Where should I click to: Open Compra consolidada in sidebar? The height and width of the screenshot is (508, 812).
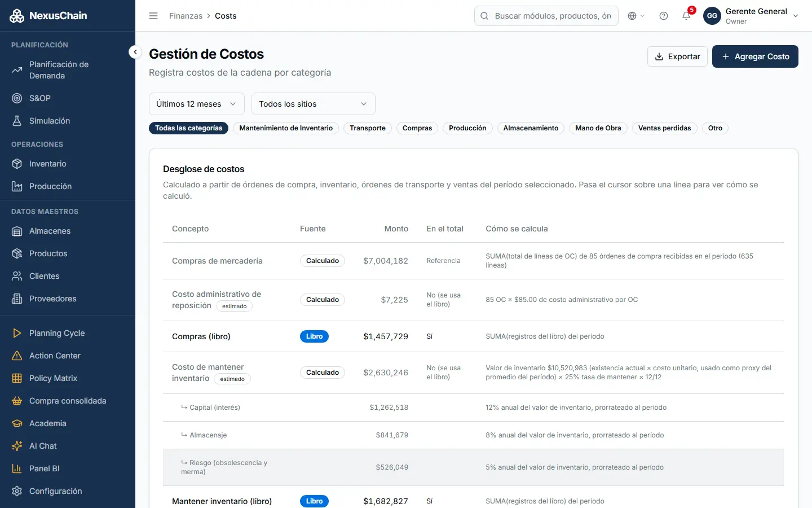pyautogui.click(x=68, y=401)
